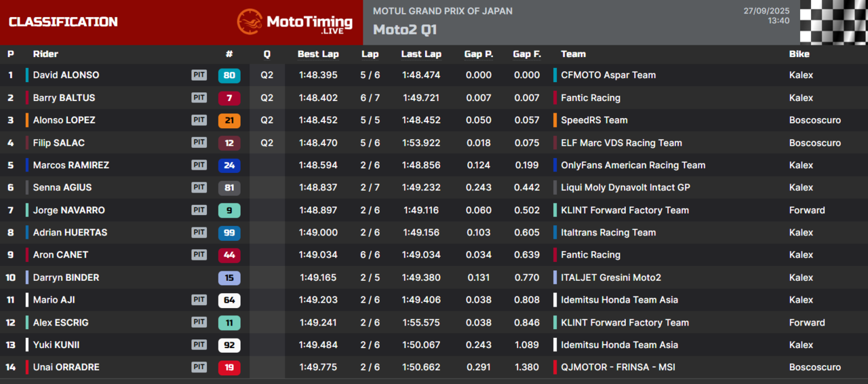Click the checkered flag icon

point(833,22)
